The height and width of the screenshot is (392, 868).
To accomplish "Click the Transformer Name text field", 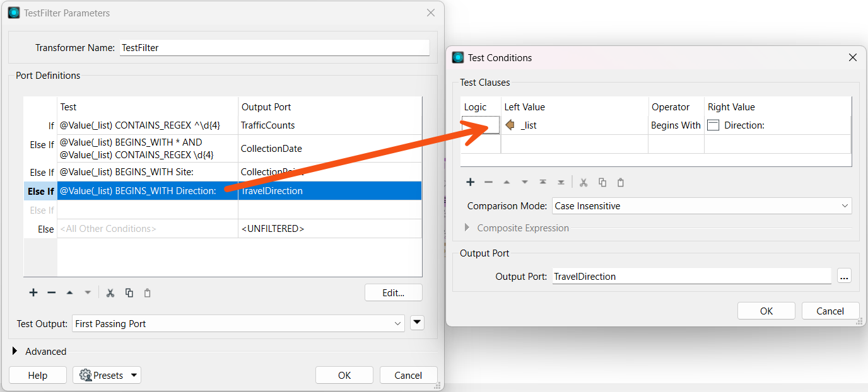I will point(274,48).
